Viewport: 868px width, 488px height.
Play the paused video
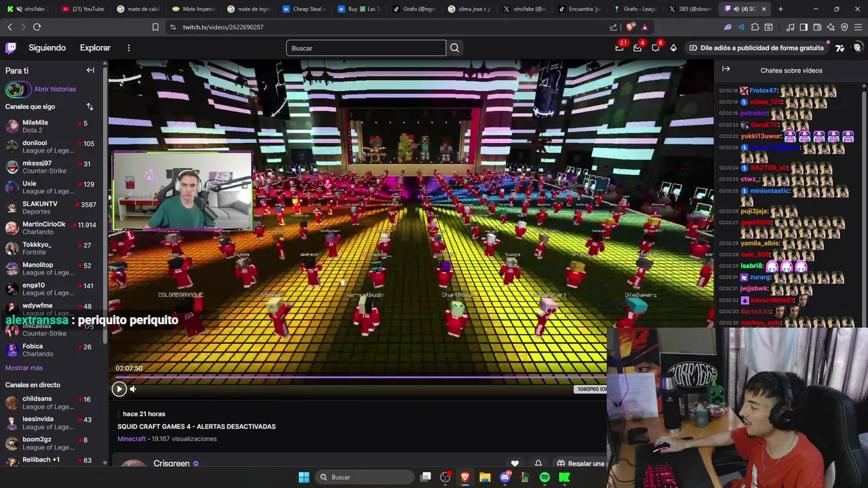[x=119, y=388]
